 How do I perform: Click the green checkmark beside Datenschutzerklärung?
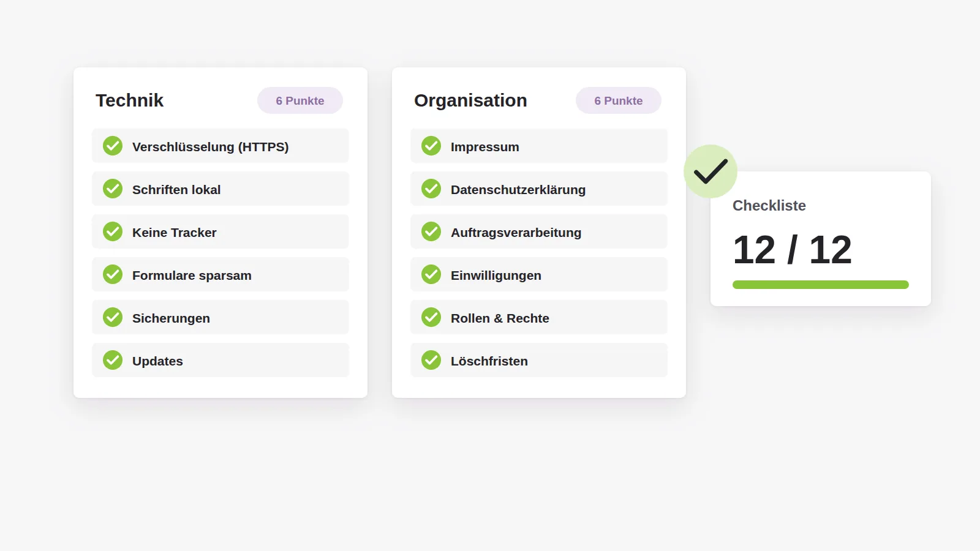coord(431,189)
